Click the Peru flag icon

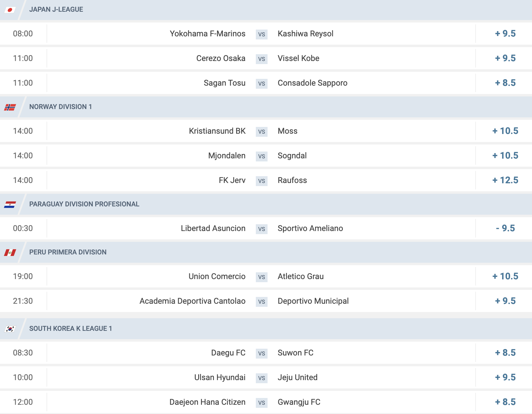coord(10,253)
